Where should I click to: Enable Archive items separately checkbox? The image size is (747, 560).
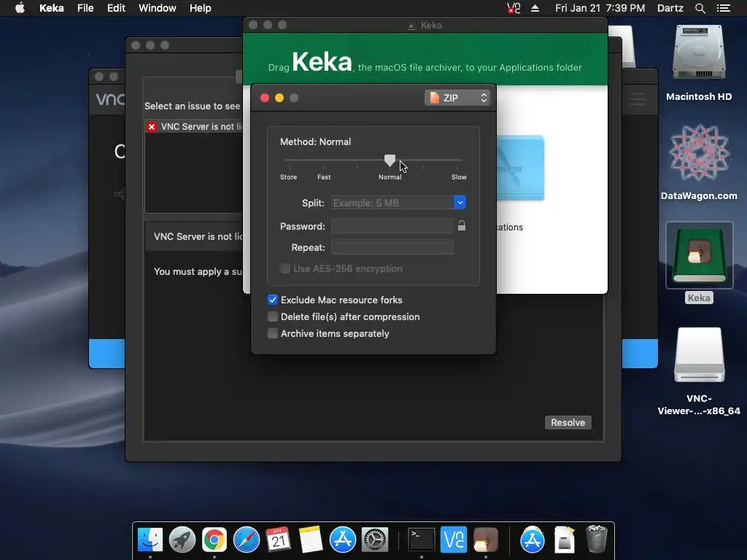[273, 333]
